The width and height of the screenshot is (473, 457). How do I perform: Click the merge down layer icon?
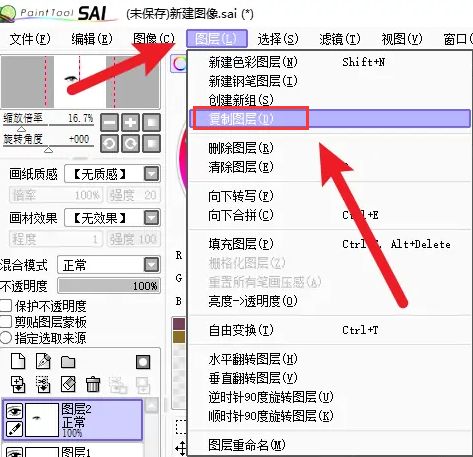point(43,385)
